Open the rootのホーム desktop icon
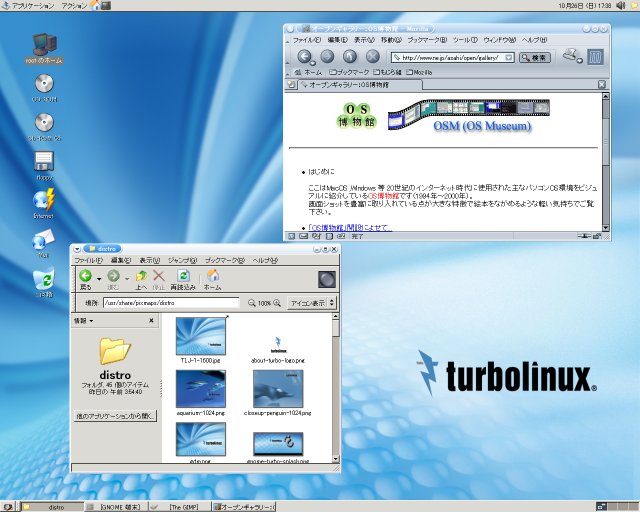Viewport: 640px width, 512px height. pos(44,48)
